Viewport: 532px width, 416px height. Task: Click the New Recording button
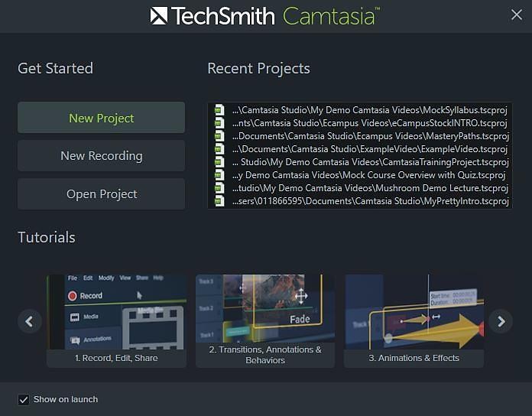[101, 156]
